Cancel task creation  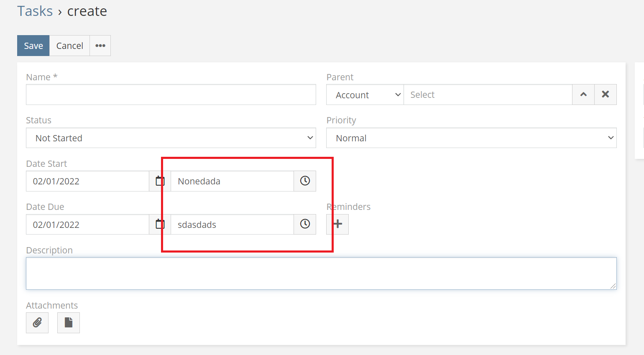[x=69, y=45]
